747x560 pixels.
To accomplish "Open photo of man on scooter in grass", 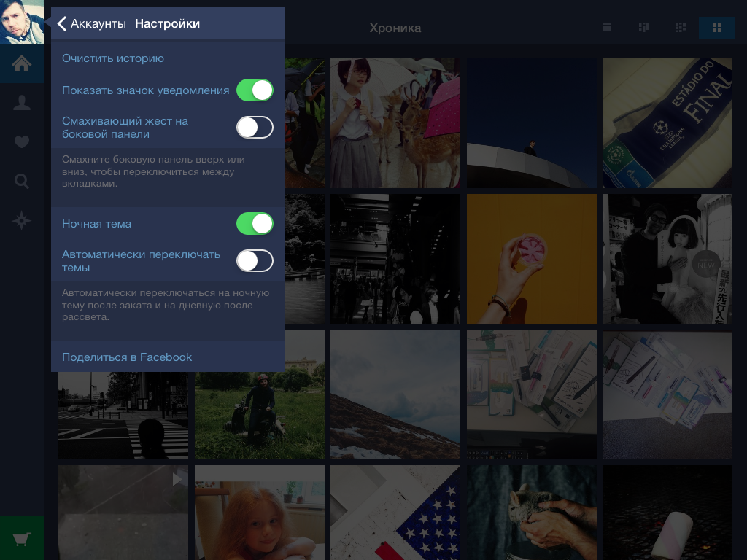I will coord(260,415).
